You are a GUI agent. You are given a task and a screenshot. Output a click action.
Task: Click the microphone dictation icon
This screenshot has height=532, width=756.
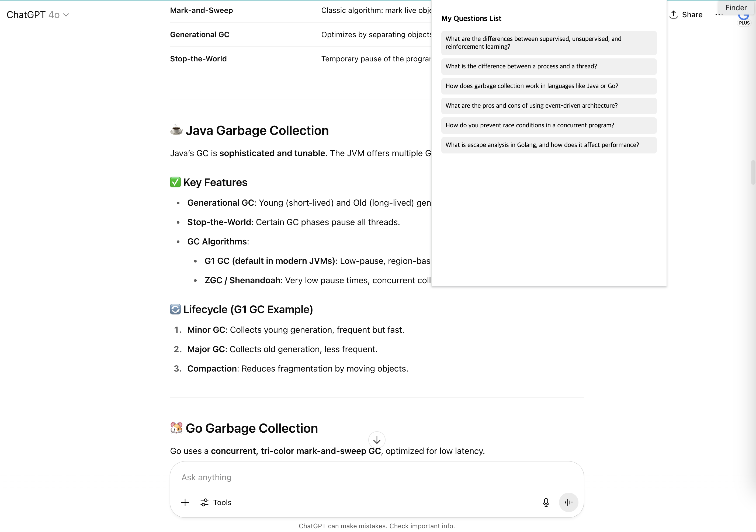tap(546, 502)
